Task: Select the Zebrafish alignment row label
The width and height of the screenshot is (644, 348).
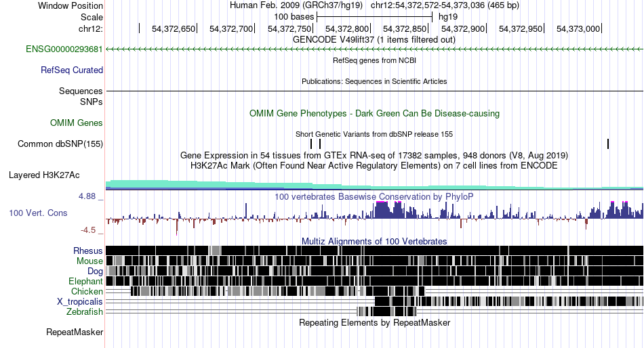Action: pyautogui.click(x=85, y=312)
